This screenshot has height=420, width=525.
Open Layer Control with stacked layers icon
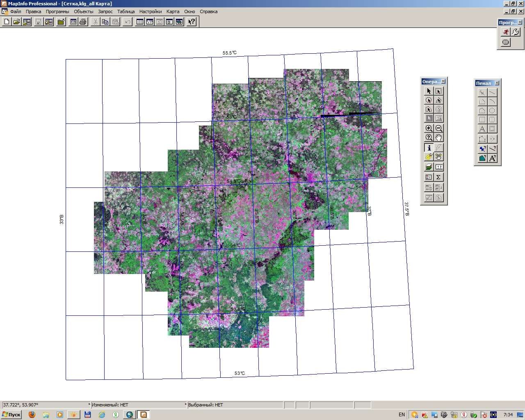pos(429,167)
